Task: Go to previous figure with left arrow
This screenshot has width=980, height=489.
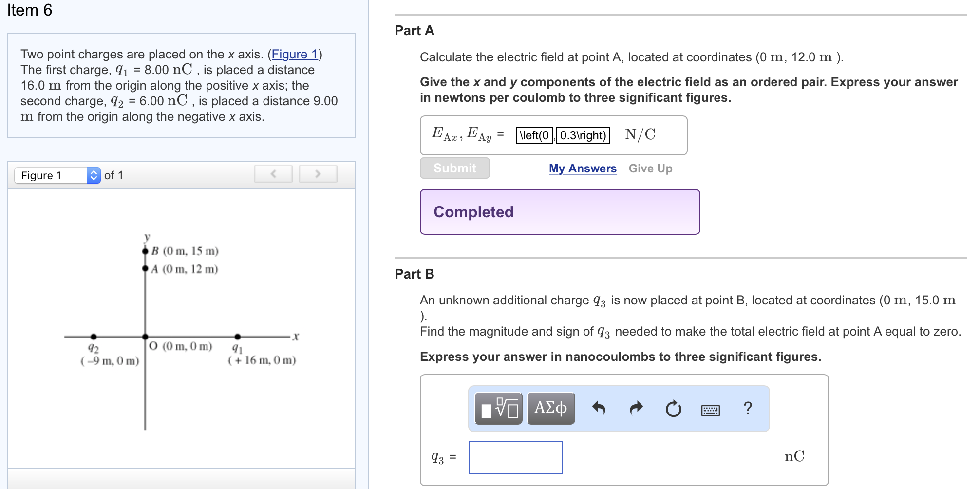Action: 273,173
